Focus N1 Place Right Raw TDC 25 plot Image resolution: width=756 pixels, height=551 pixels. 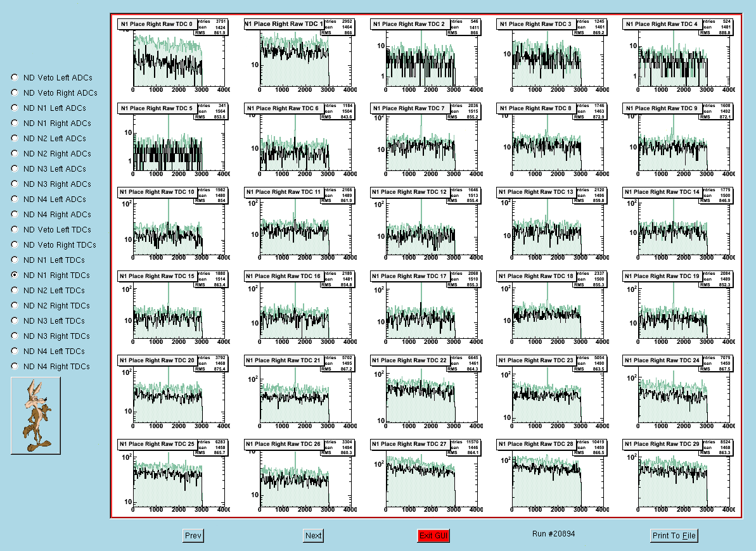pos(174,476)
